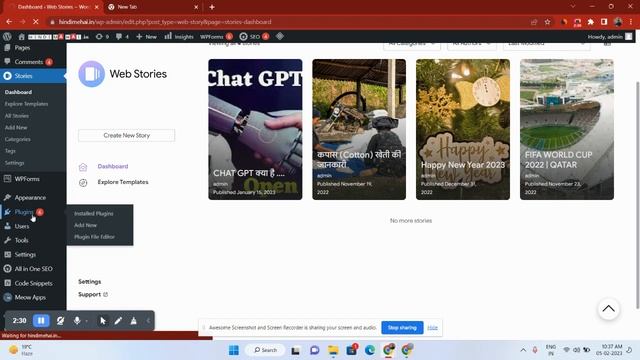
Task: Open the Happy New Year 2023 story
Action: 463,129
